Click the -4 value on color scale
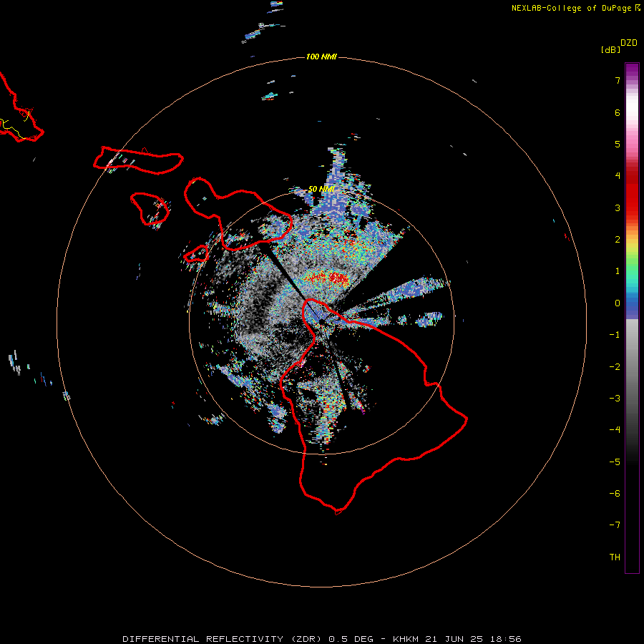 coord(615,430)
